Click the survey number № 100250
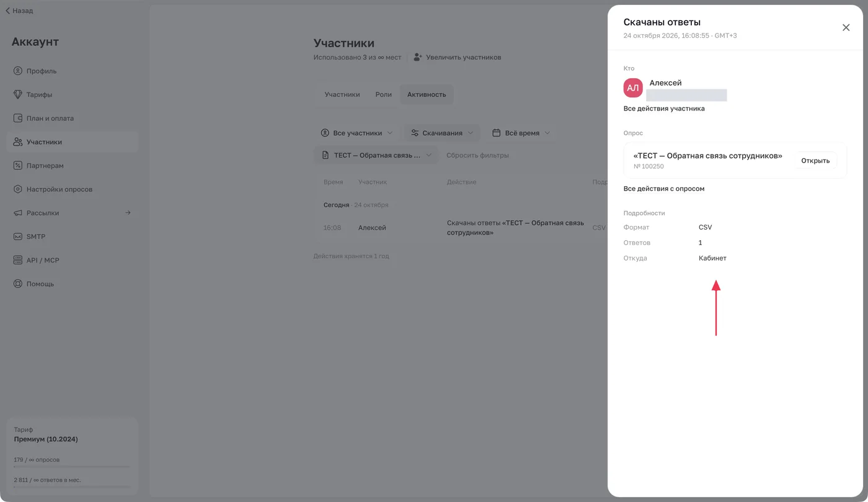Viewport: 868px width, 502px height. (x=649, y=166)
